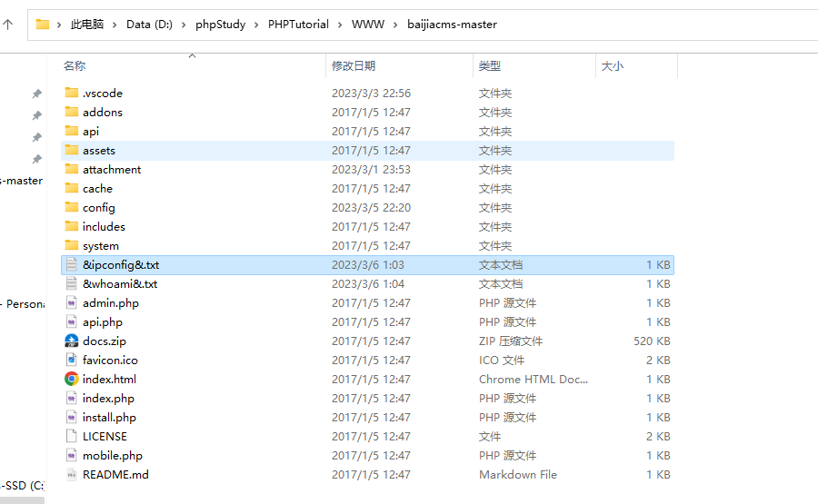The height and width of the screenshot is (504, 818).
Task: Select the LICENSE file name
Action: pos(105,436)
